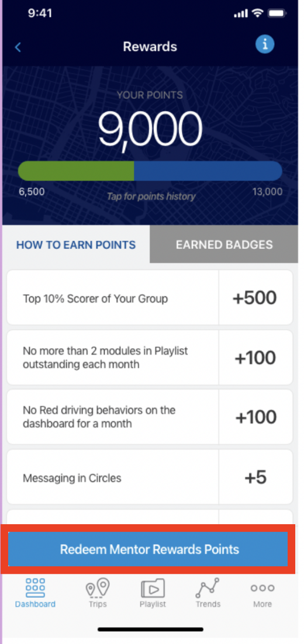Select How to Earn Points tab
This screenshot has width=304, height=644.
(x=76, y=245)
